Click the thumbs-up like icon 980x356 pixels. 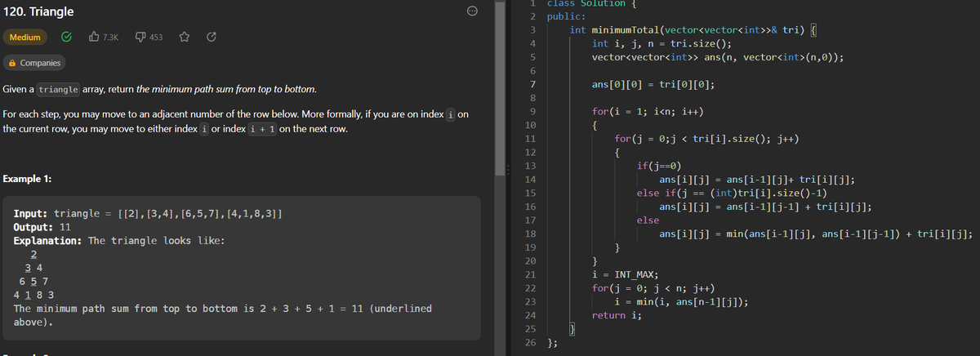point(92,37)
